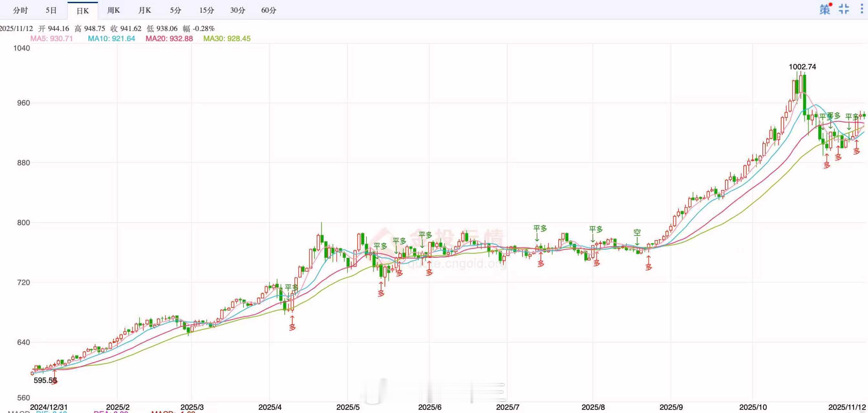The image size is (868, 413).
Task: Toggle the MA20 moving average label
Action: 169,39
